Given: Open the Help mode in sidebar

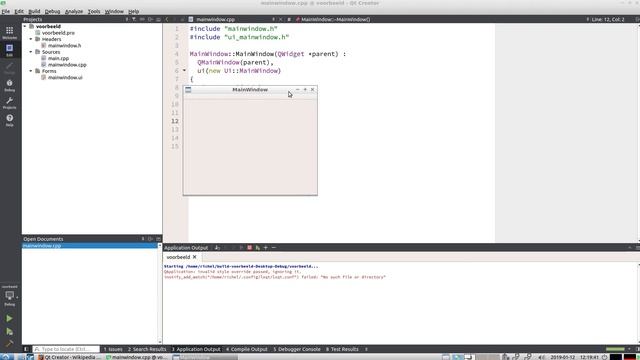Looking at the screenshot, I should pyautogui.click(x=9, y=120).
